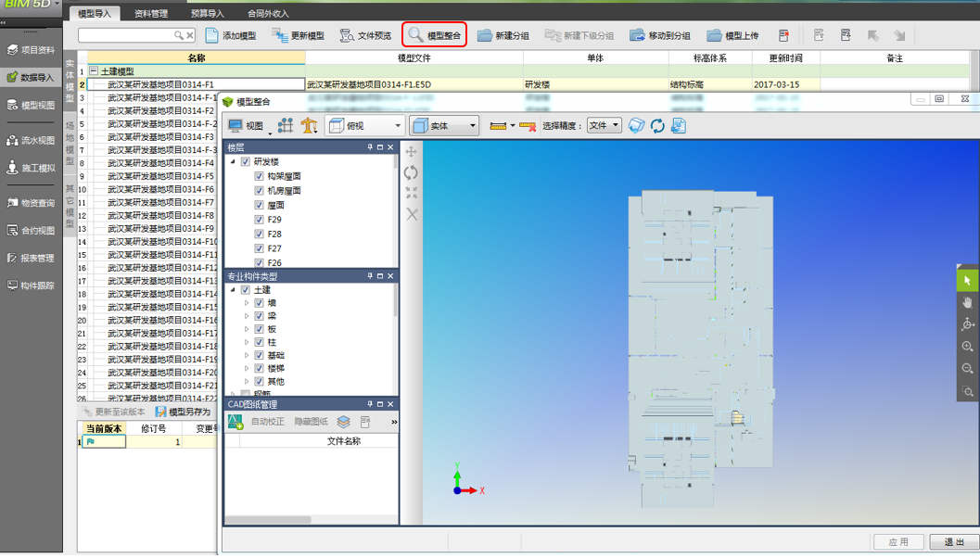Click the 模型整合 toolbar button
The height and width of the screenshot is (558, 980).
click(x=435, y=35)
